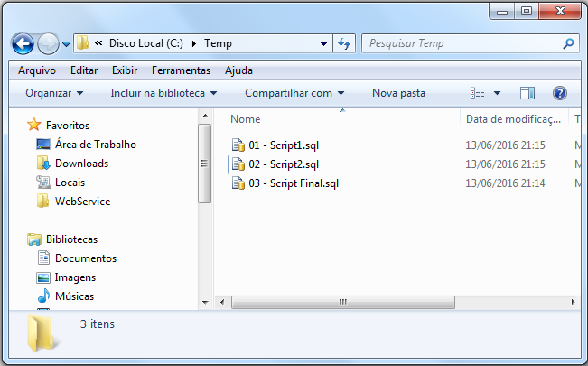The width and height of the screenshot is (588, 366).
Task: Open the Incluir na biblioteca dropdown
Action: [163, 93]
